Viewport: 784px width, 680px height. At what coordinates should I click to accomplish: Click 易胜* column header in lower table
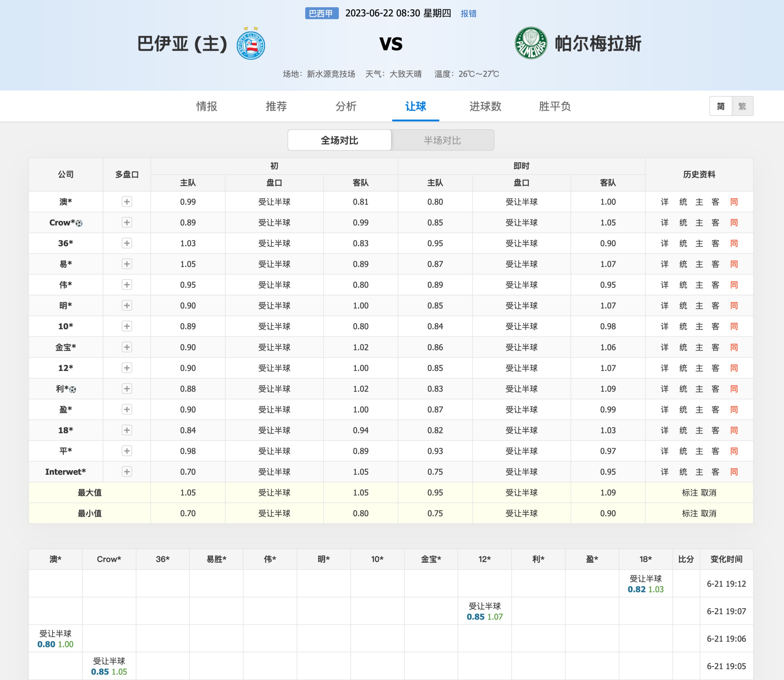[x=216, y=559]
